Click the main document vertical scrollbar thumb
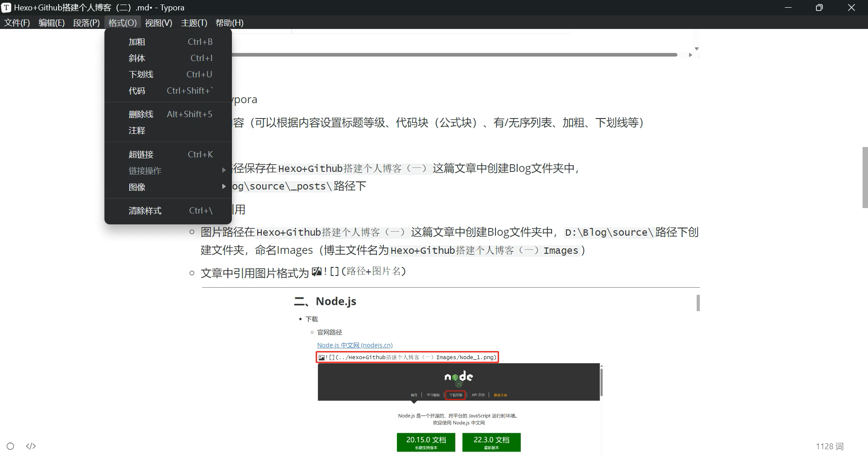The width and height of the screenshot is (868, 456). pos(865,177)
